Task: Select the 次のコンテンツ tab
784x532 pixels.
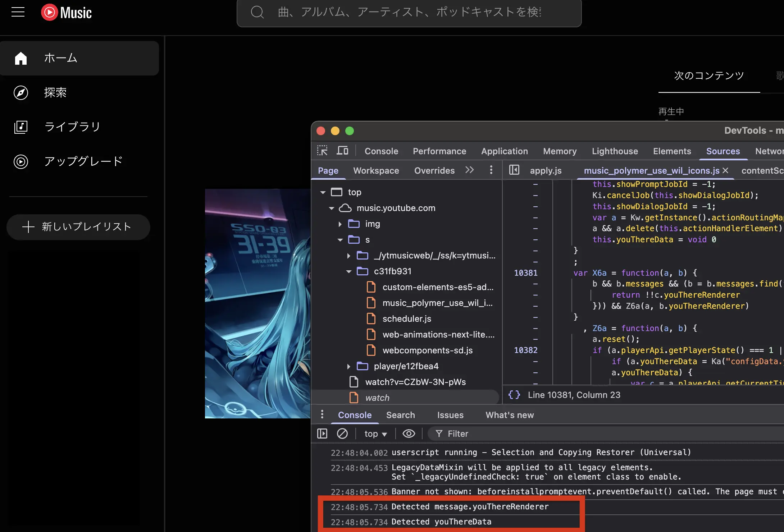Action: click(x=709, y=76)
